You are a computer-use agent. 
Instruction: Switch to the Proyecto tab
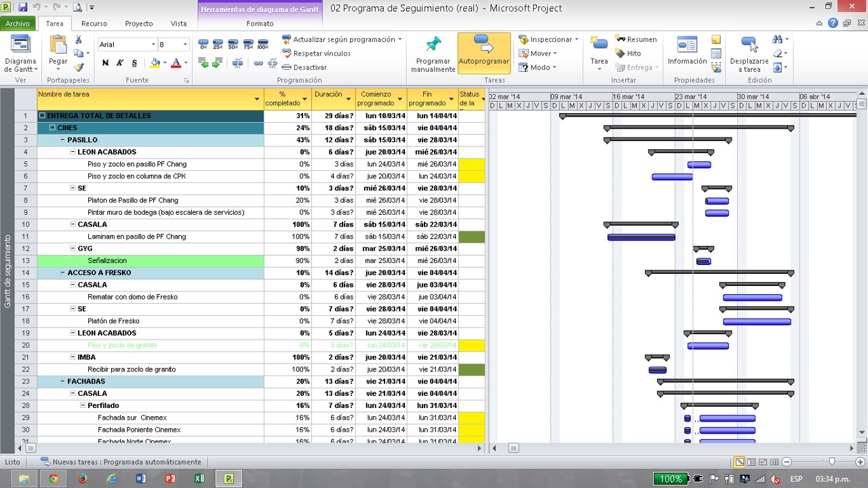139,24
